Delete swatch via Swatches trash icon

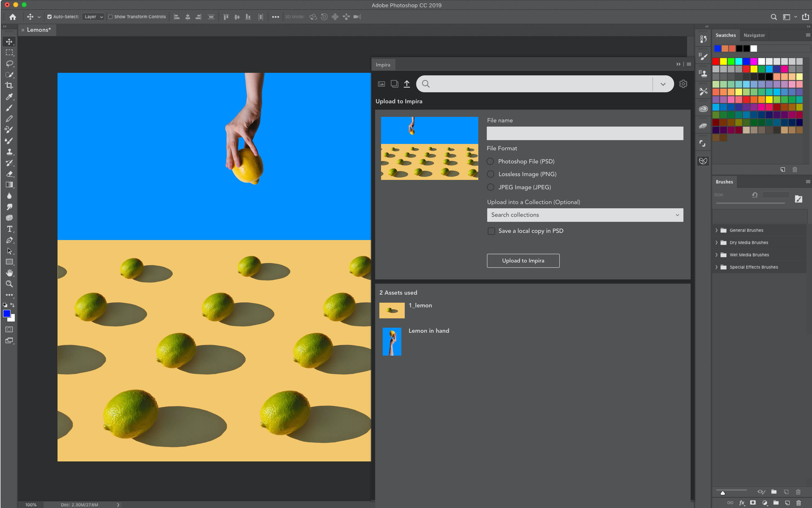click(795, 170)
